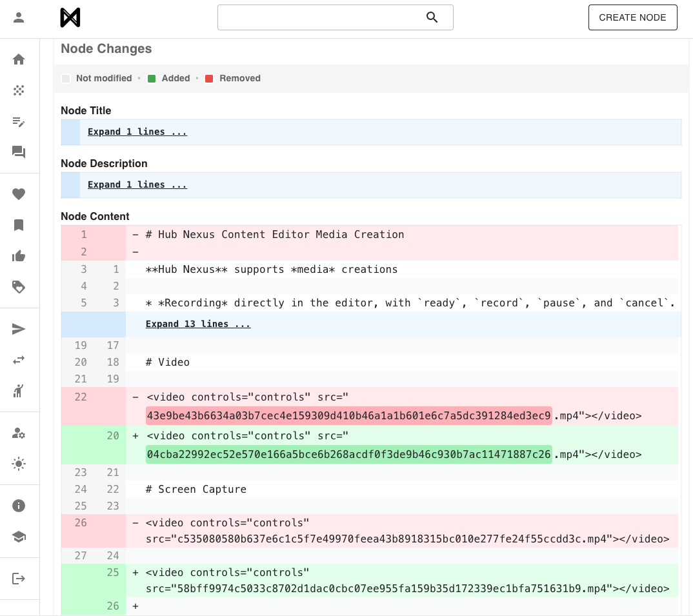Image resolution: width=693 pixels, height=616 pixels.
Task: Click the search magnifier icon
Action: pos(432,17)
